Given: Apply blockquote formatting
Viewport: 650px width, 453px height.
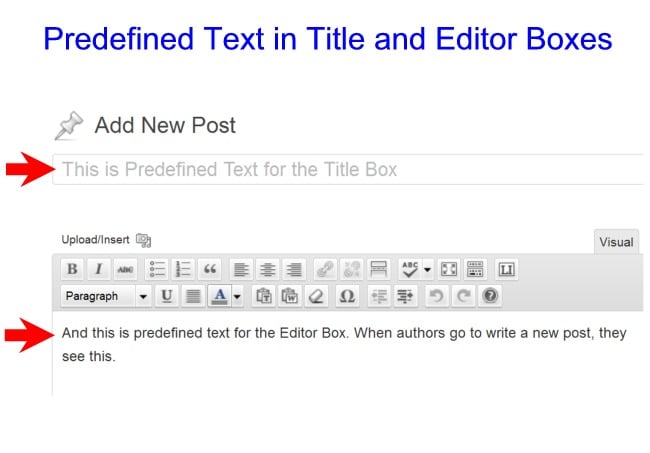Looking at the screenshot, I should tap(209, 269).
